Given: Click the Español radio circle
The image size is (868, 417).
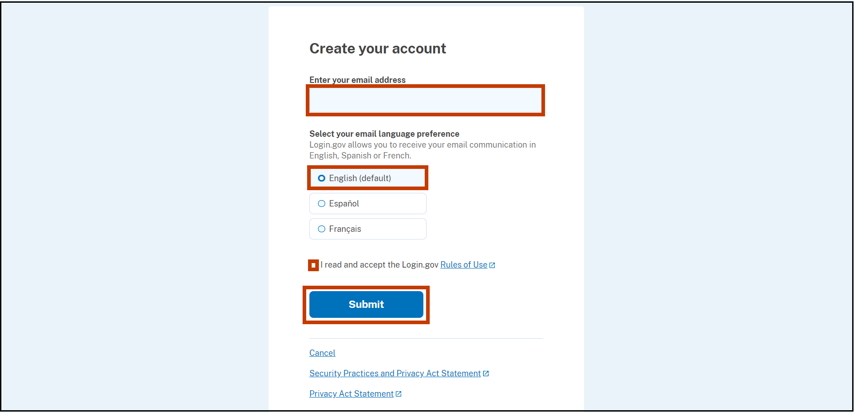Looking at the screenshot, I should coord(321,203).
